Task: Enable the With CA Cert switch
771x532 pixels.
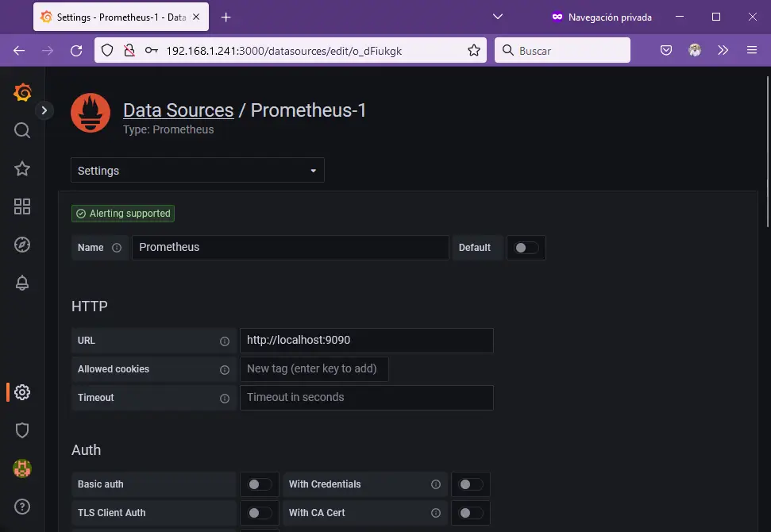Action: [471, 513]
